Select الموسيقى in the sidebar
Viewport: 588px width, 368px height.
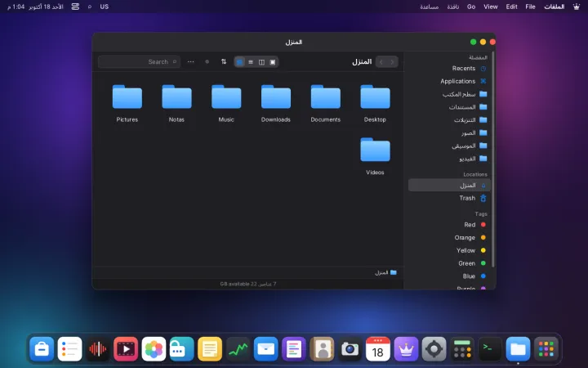450,146
